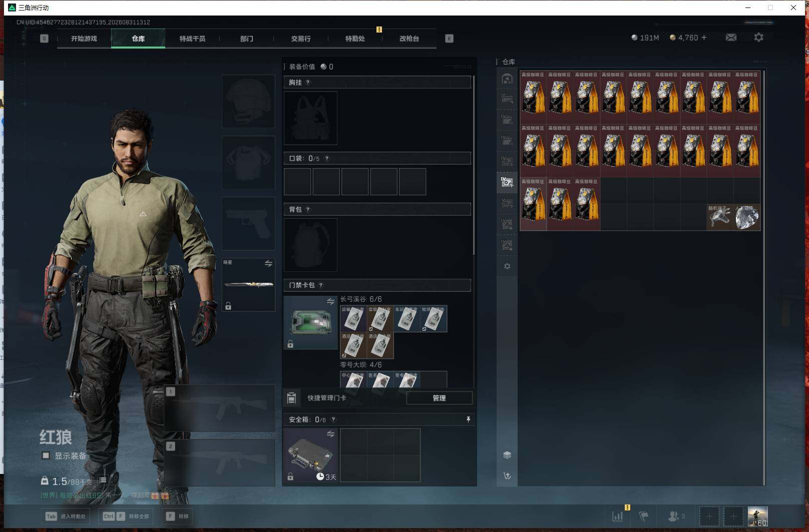Select primary weapon slot 1

coord(220,408)
